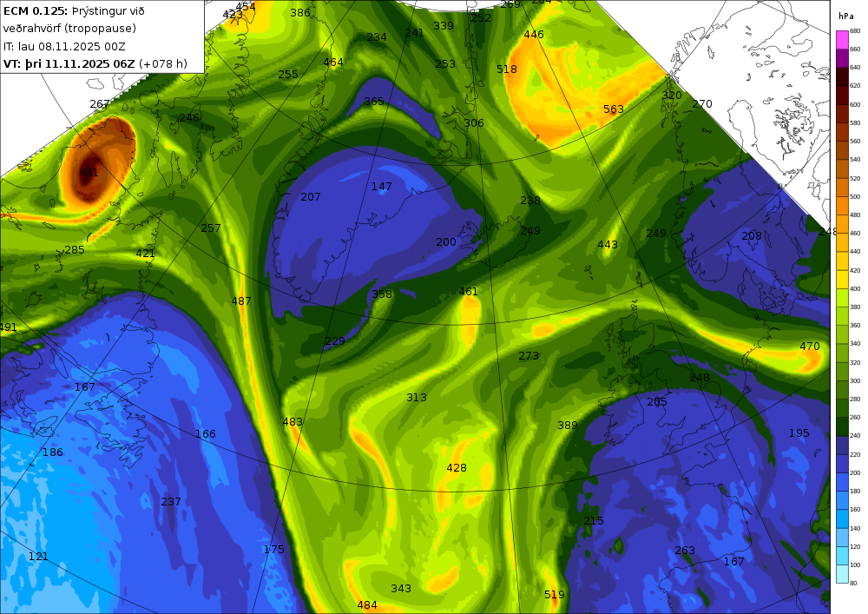The height and width of the screenshot is (614, 868).
Task: Click the map value '313' on the map
Action: click(x=417, y=398)
